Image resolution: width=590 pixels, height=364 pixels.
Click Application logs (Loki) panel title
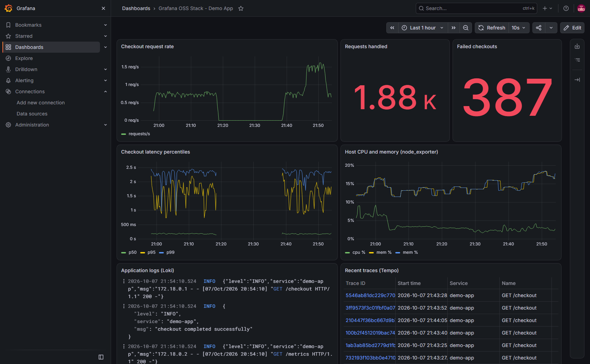click(x=147, y=270)
